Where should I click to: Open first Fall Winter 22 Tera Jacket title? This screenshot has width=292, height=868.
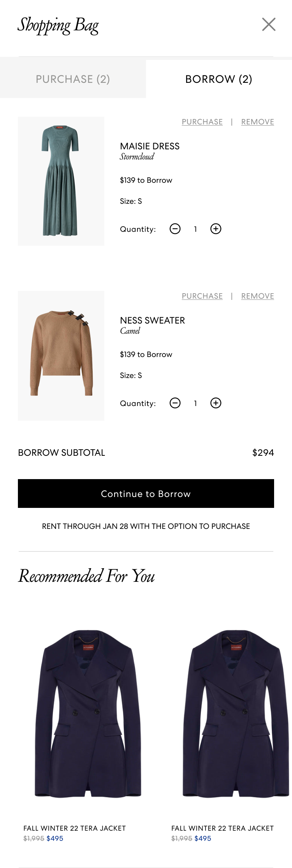pos(75,828)
